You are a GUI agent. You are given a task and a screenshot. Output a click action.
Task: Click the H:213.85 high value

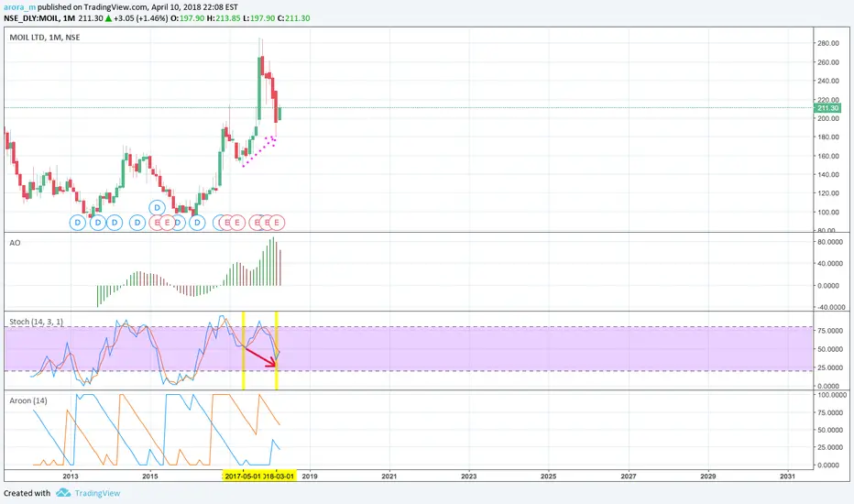click(x=224, y=18)
